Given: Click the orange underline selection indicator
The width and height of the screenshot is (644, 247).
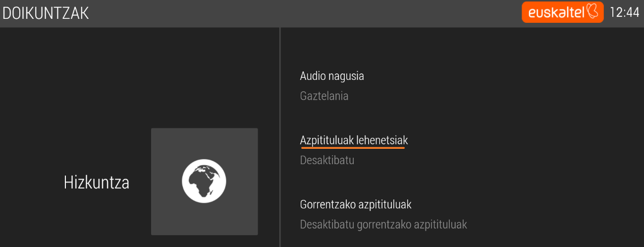Looking at the screenshot, I should (352, 147).
